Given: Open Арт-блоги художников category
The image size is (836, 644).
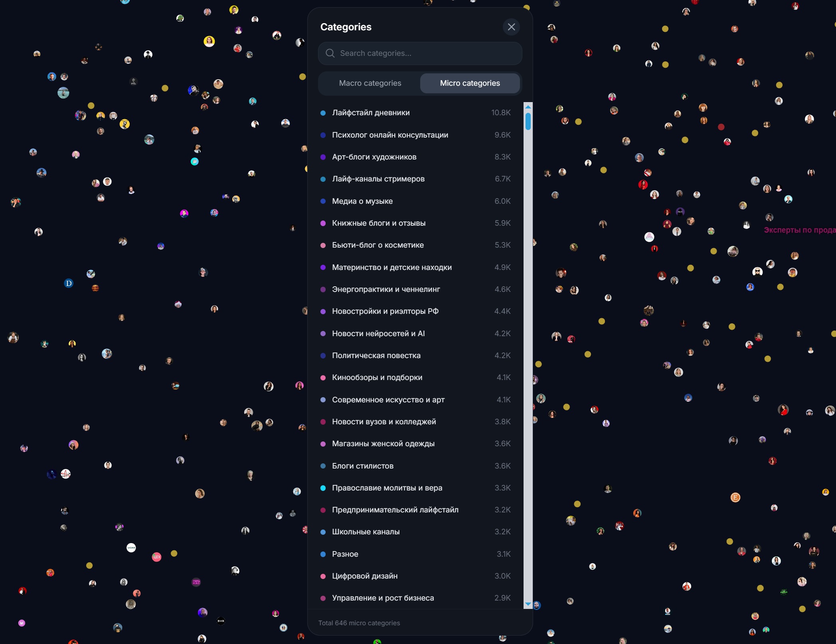Looking at the screenshot, I should click(415, 157).
